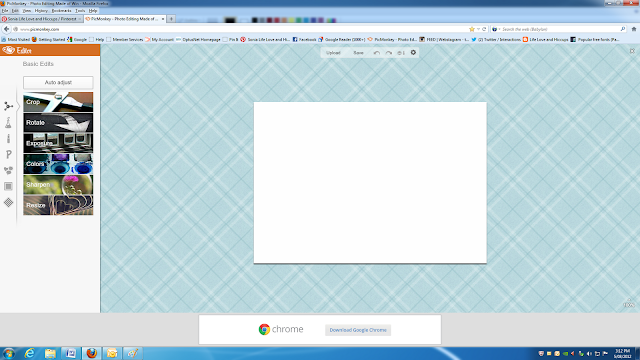Open the History menu
Viewport: 640px width, 360px height.
coord(41,11)
